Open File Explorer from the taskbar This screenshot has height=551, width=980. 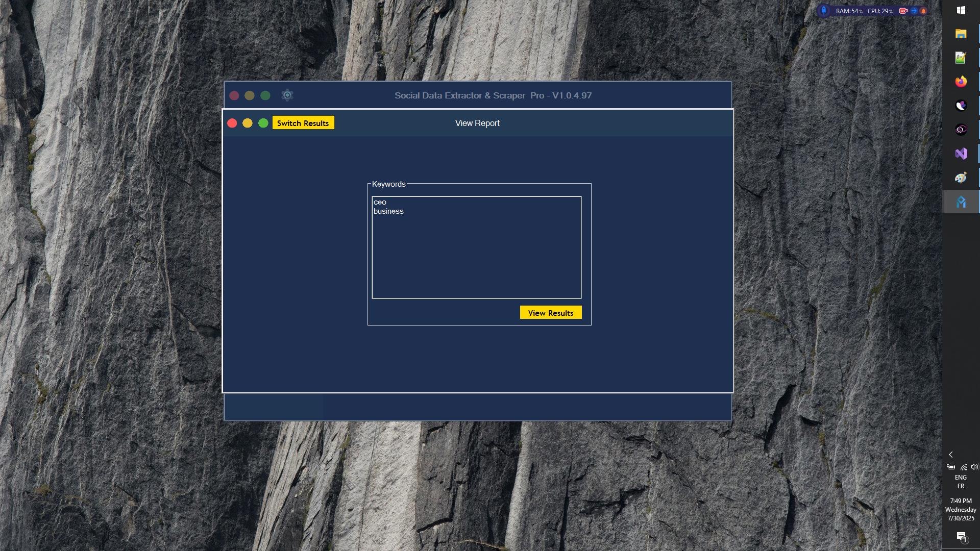[962, 34]
